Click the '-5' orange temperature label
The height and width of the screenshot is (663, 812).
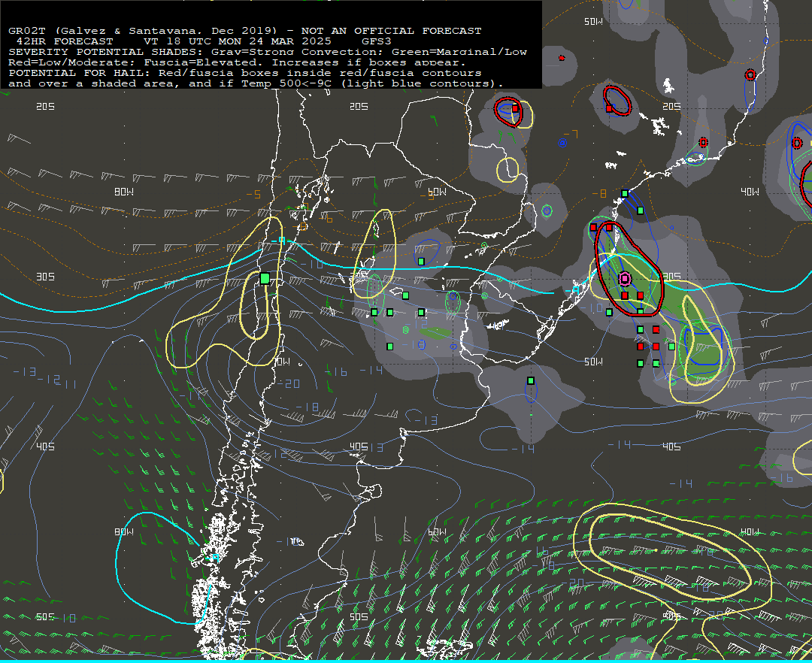point(253,195)
